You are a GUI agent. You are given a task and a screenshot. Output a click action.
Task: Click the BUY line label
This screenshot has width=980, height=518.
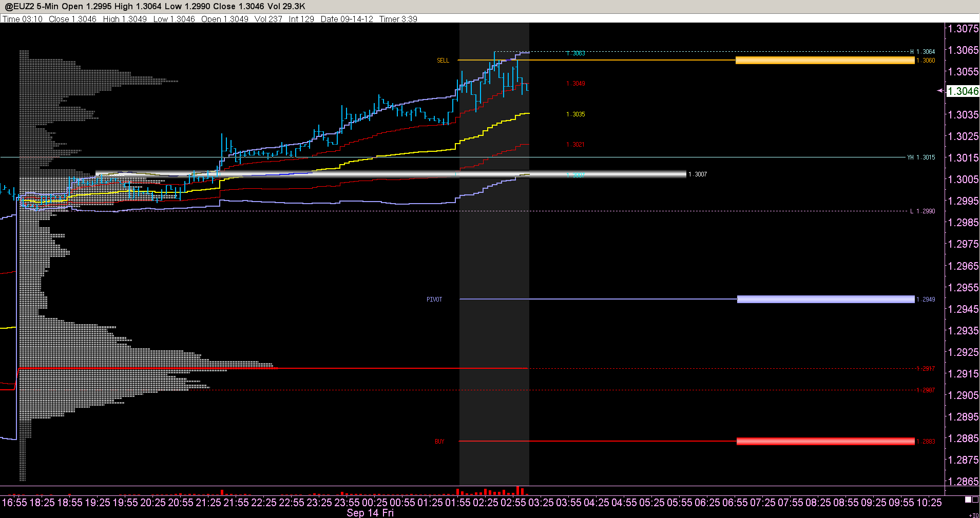(439, 442)
